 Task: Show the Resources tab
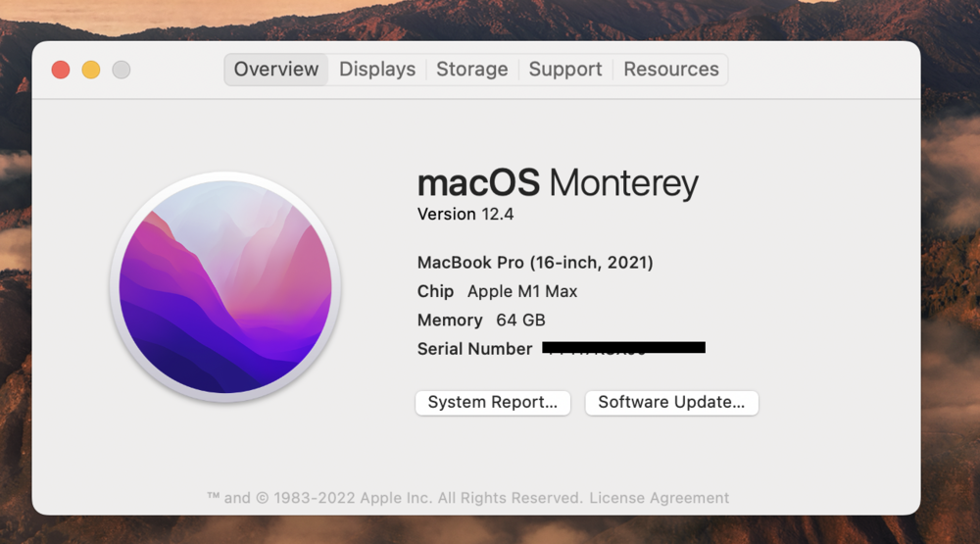click(671, 70)
